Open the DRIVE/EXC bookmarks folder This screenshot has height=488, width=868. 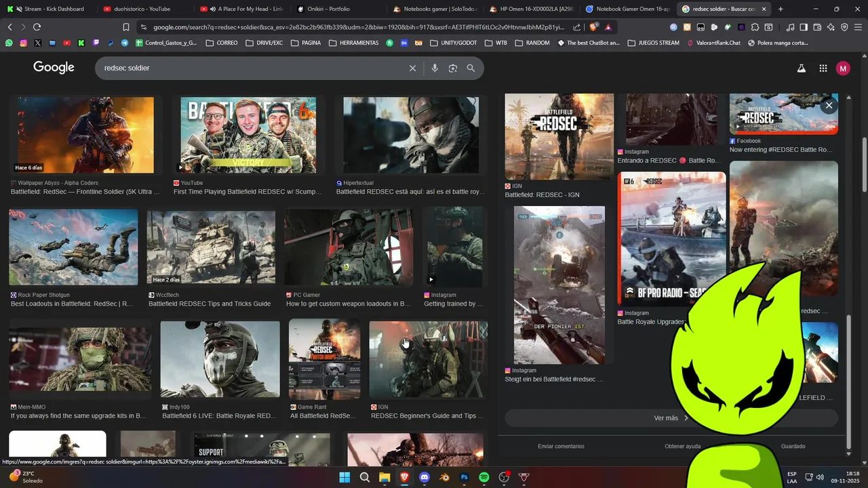264,43
